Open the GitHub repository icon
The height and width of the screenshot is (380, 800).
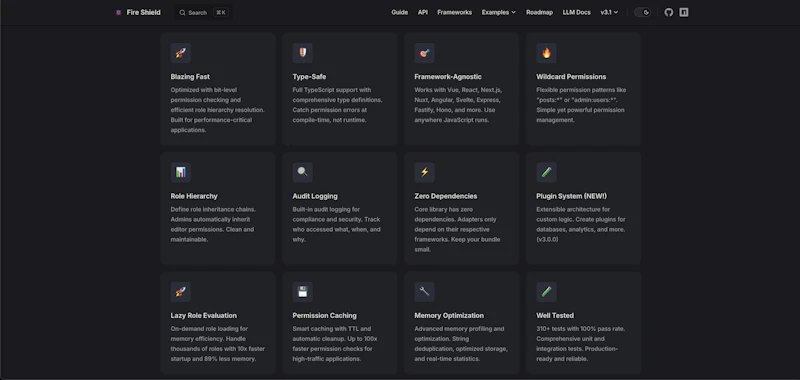[x=669, y=12]
